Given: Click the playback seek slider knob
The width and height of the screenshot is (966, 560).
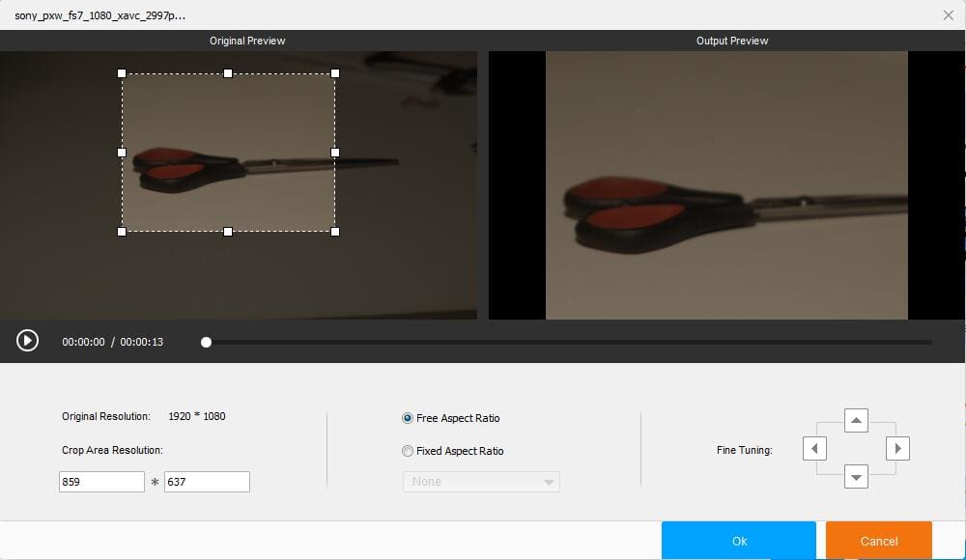Looking at the screenshot, I should pyautogui.click(x=206, y=342).
